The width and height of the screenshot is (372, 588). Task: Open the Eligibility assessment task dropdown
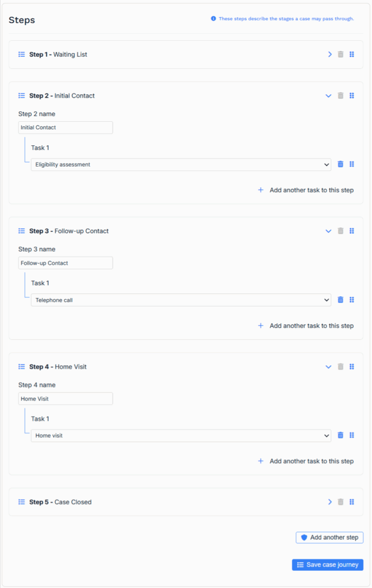181,164
